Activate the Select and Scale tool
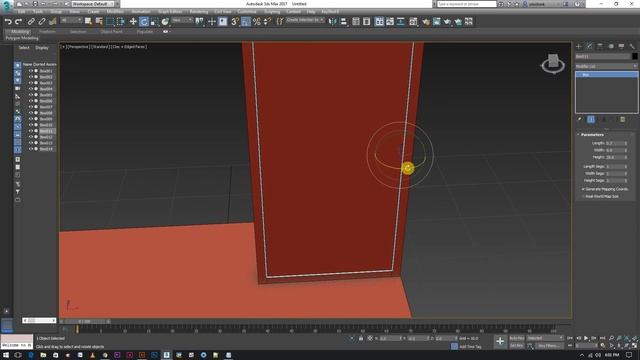 pos(154,22)
